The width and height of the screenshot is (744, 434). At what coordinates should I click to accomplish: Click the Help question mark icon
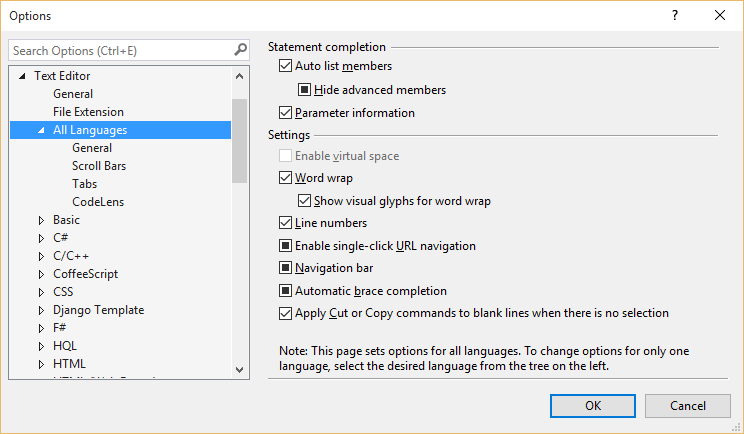coord(674,16)
